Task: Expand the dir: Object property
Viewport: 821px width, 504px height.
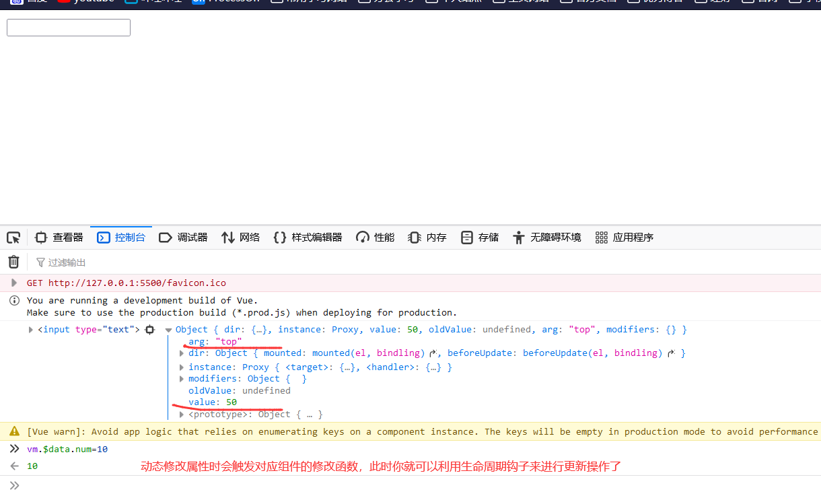Action: click(181, 353)
